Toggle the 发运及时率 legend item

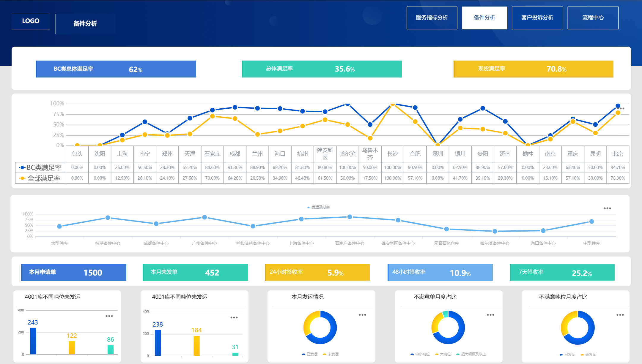pyautogui.click(x=318, y=207)
